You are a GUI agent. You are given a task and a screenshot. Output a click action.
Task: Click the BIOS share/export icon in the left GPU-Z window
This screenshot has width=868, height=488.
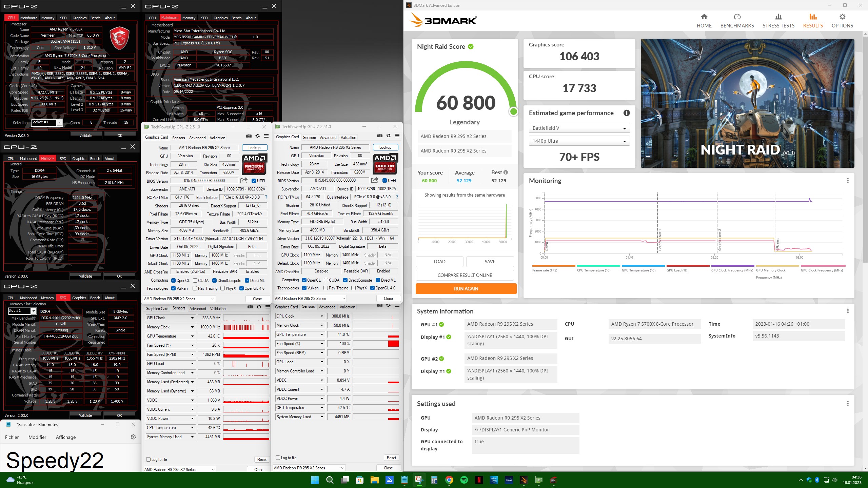click(244, 181)
